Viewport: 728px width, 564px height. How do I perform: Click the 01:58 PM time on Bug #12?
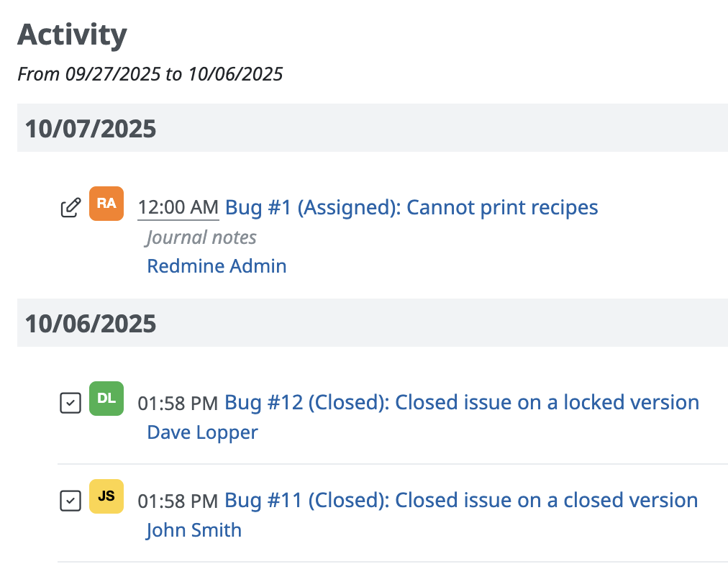[x=178, y=404]
